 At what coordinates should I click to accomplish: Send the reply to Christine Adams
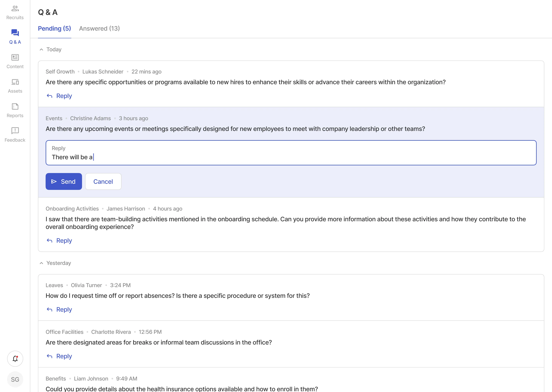[64, 181]
